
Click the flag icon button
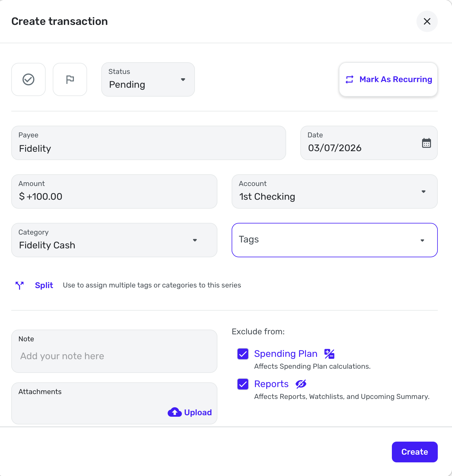70,79
